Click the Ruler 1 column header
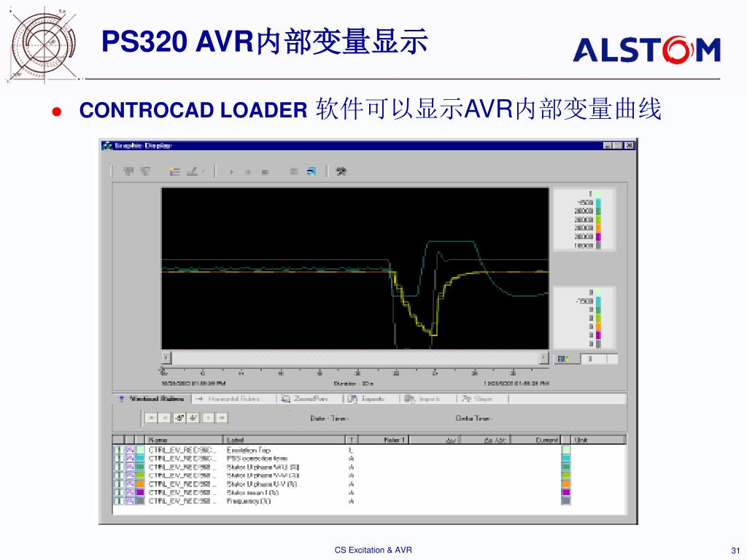The width and height of the screenshot is (747, 560). (x=383, y=440)
